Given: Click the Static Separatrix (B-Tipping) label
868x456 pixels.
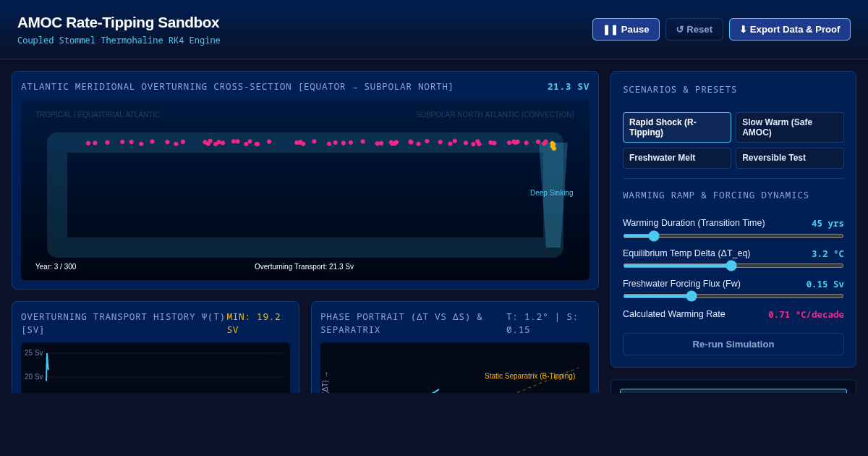Looking at the screenshot, I should pos(529,376).
